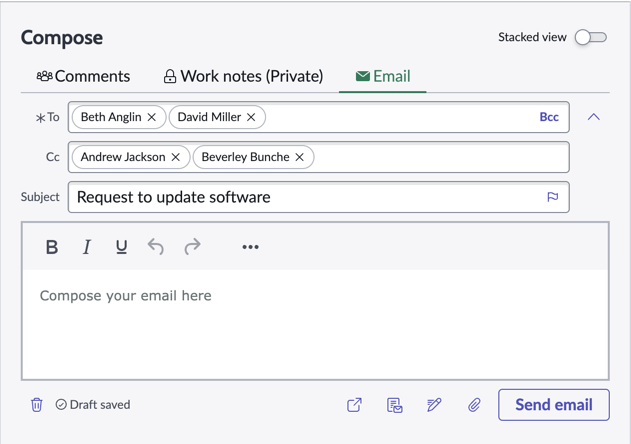631x444 pixels.
Task: Open the email in a pop-out window
Action: point(355,405)
